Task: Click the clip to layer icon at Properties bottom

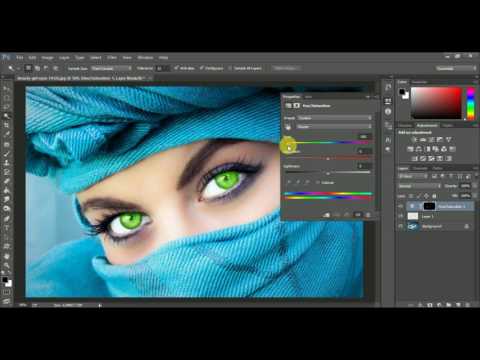Action: tap(327, 215)
